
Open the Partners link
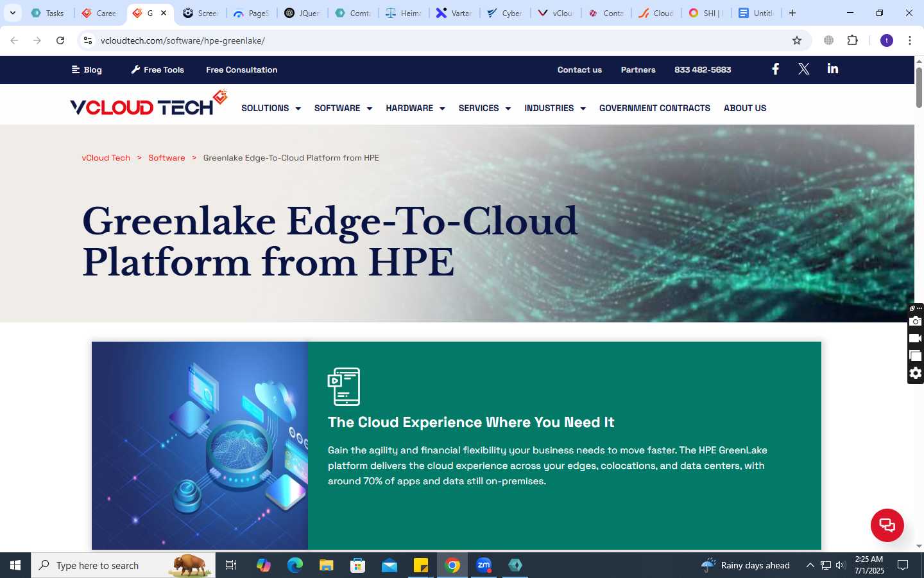pos(638,69)
